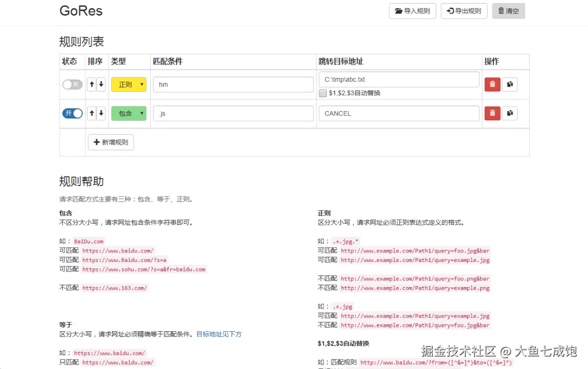Click the 规则帮助 heading
Image resolution: width=588 pixels, height=369 pixels.
pos(81,181)
